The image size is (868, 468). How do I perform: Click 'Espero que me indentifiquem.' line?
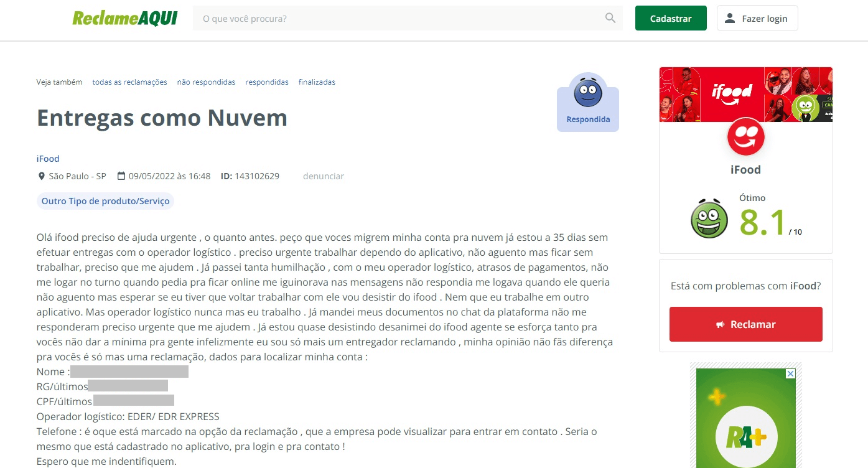tap(106, 461)
